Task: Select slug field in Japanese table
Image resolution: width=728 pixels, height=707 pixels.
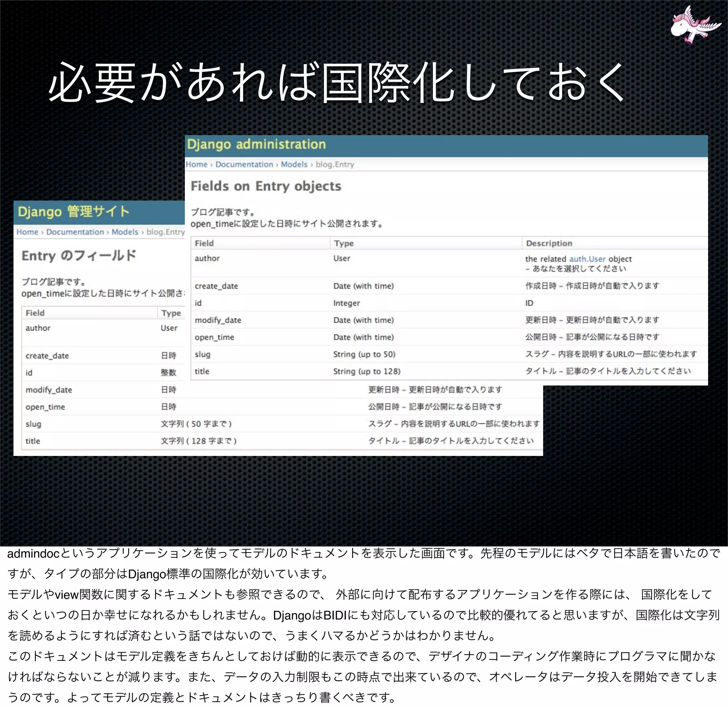Action: coord(33,424)
